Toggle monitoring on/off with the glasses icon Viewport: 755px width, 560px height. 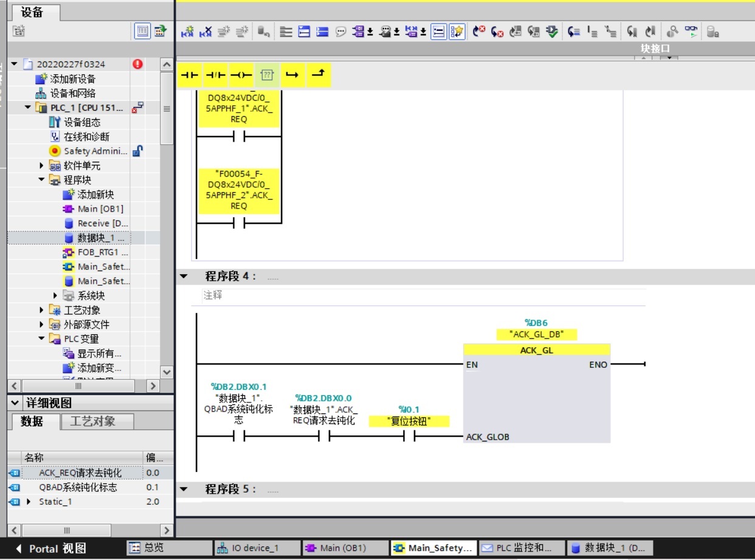coord(691,32)
